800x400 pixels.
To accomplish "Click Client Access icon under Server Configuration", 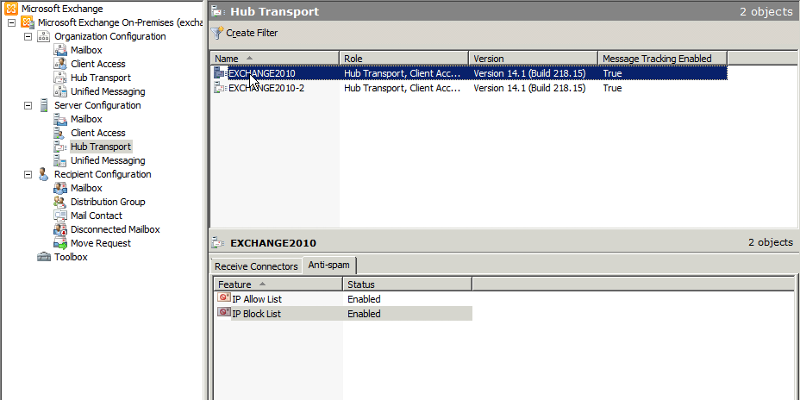I will pos(61,133).
